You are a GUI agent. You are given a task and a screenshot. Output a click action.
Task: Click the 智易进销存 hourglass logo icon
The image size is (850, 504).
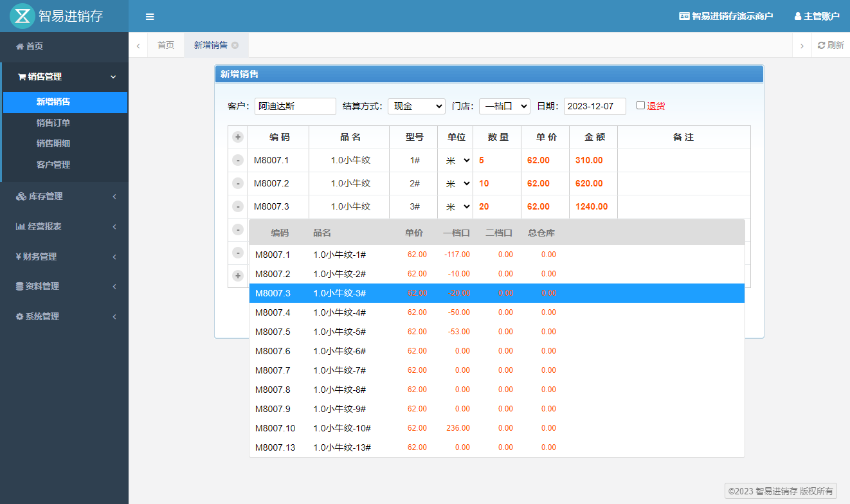[23, 16]
